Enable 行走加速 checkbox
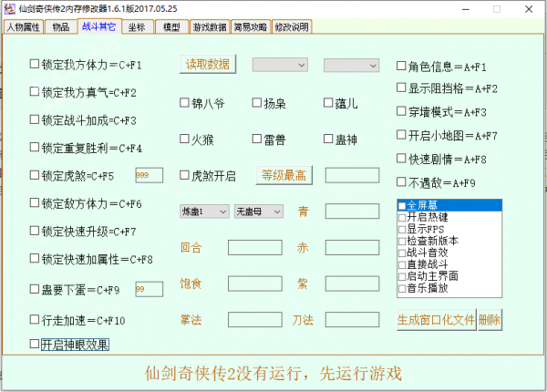The image size is (547, 392). click(x=35, y=319)
